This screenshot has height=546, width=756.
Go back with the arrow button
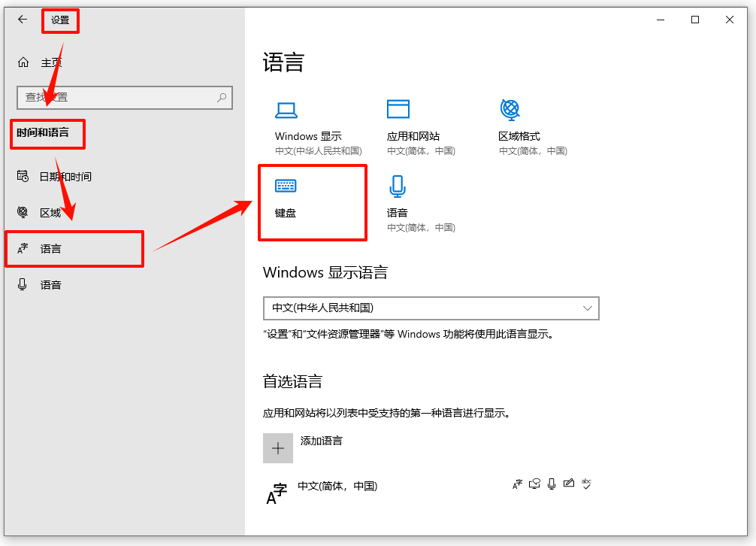(x=22, y=20)
